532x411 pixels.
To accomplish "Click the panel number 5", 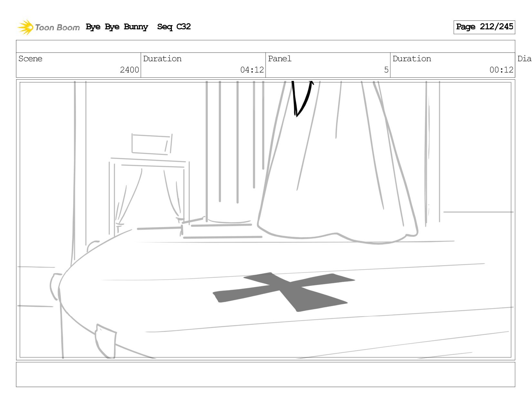I will pos(386,70).
